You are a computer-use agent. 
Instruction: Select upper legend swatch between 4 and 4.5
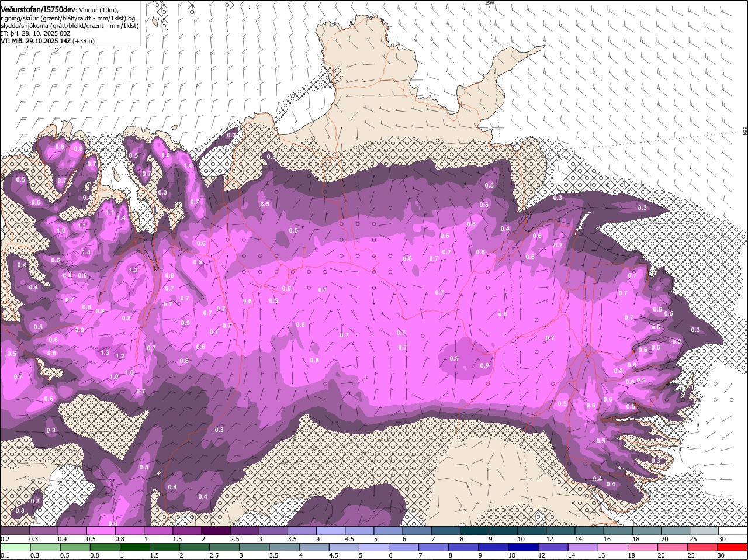click(x=331, y=531)
